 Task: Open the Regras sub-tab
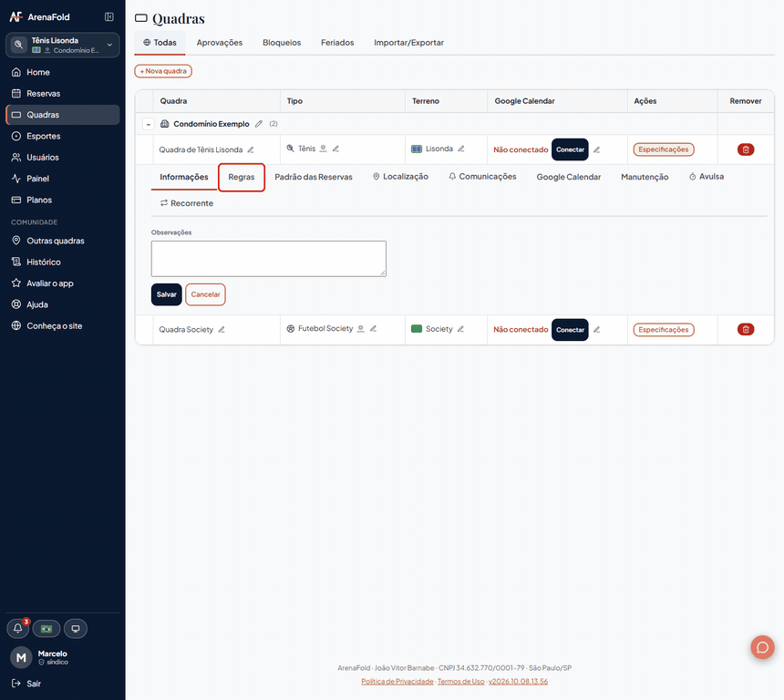click(242, 177)
